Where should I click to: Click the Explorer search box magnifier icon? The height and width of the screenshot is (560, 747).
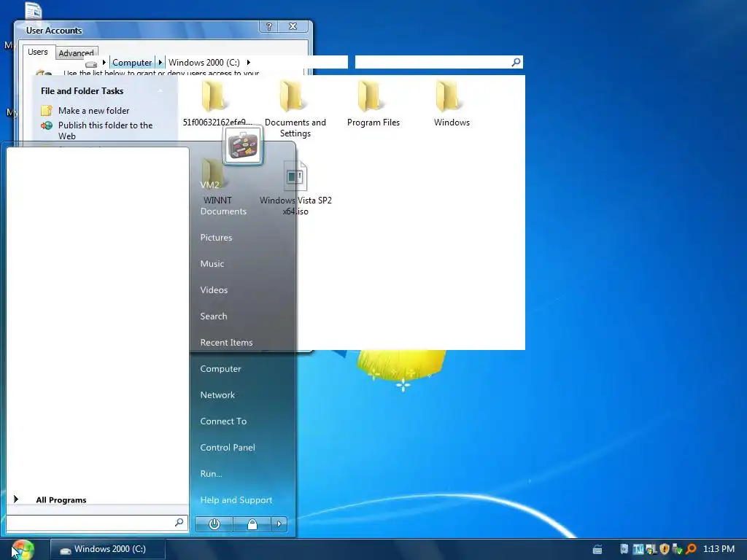[516, 62]
